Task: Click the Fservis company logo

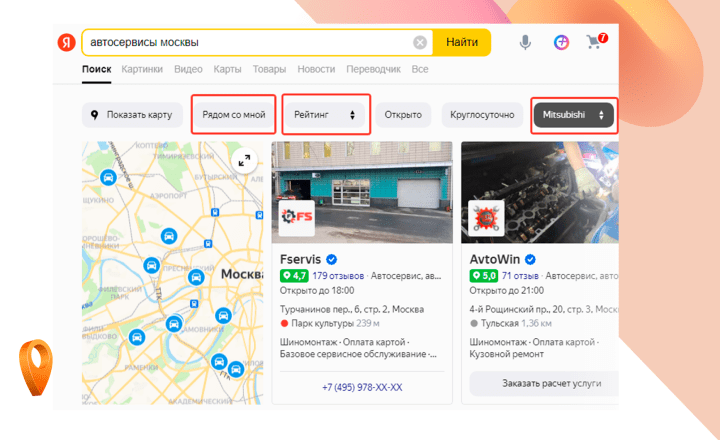Action: coord(297,216)
